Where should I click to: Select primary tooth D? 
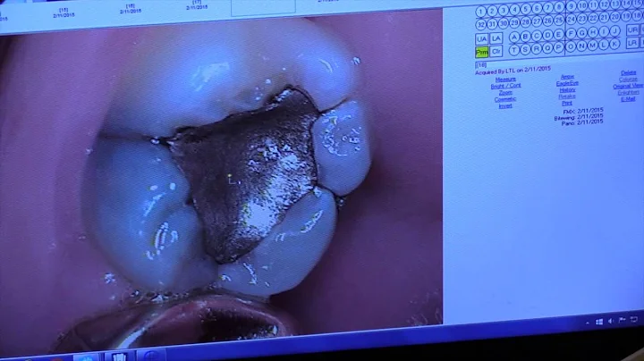click(x=548, y=35)
